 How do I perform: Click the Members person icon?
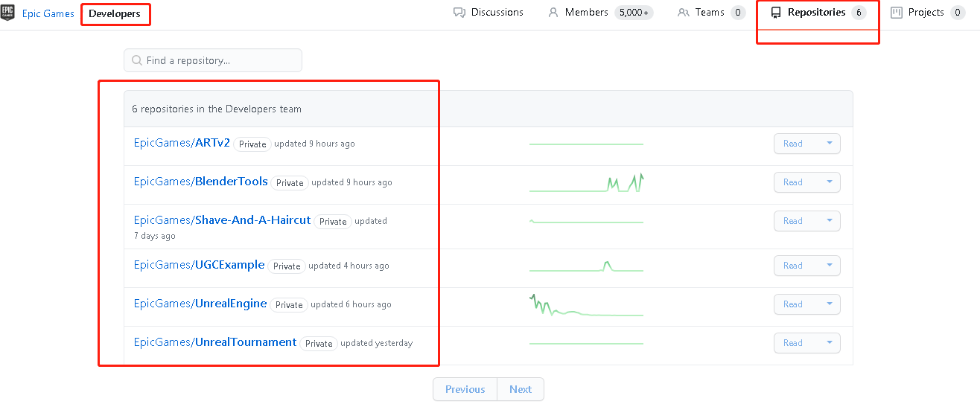(553, 13)
